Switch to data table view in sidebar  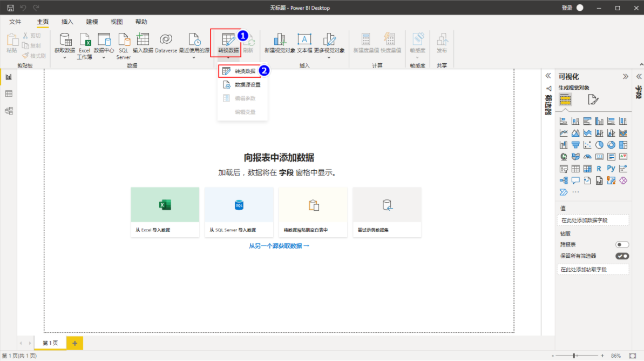tap(9, 93)
